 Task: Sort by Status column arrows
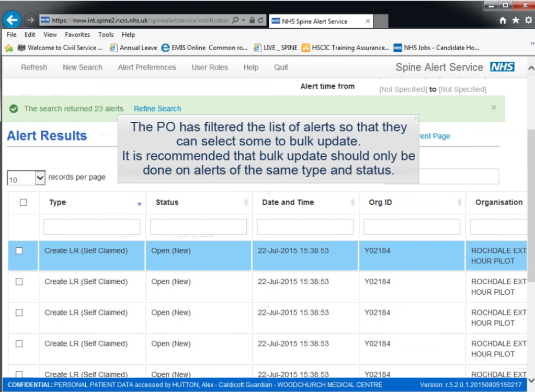[246, 202]
